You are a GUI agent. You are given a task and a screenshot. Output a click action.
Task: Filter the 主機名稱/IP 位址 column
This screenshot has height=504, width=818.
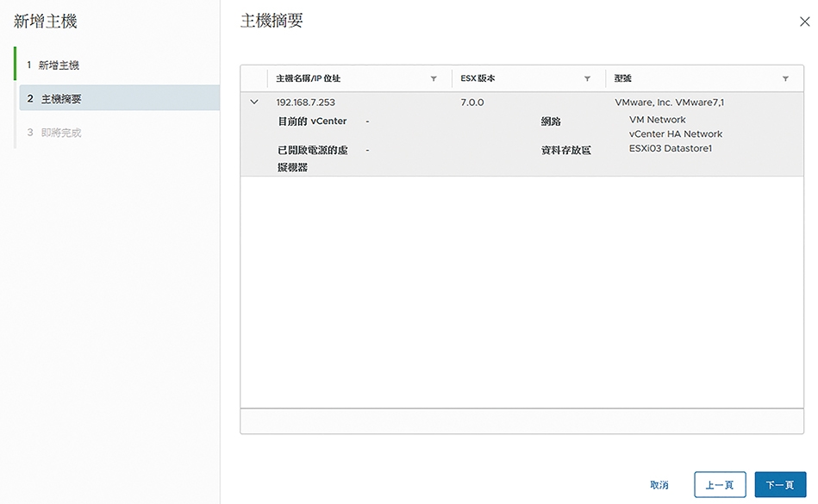434,78
